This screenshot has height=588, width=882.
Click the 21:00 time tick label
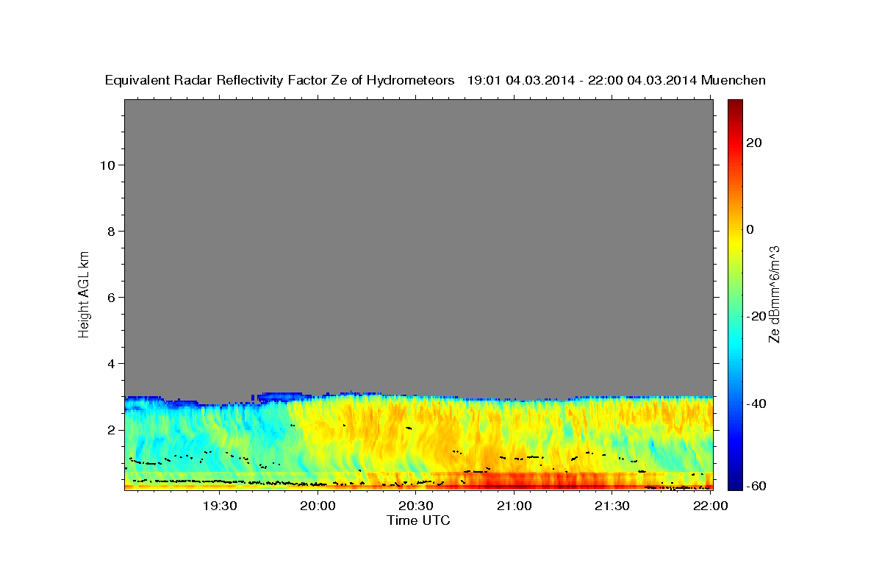(514, 506)
